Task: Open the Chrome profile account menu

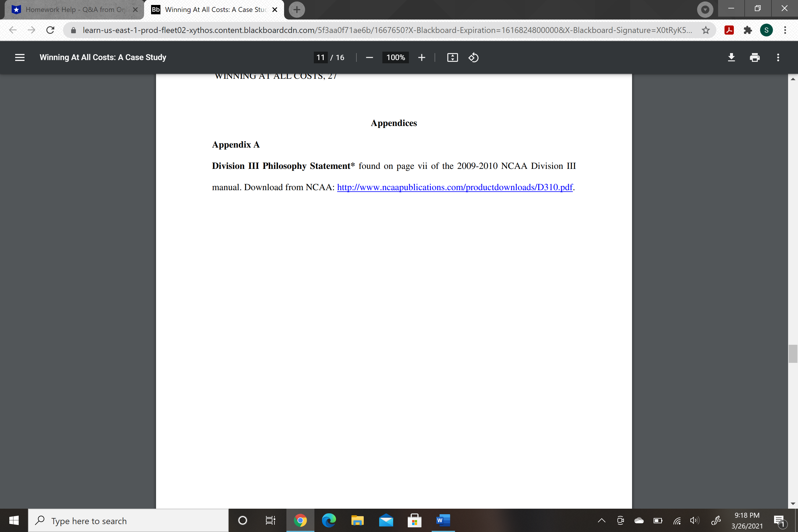Action: (766, 30)
